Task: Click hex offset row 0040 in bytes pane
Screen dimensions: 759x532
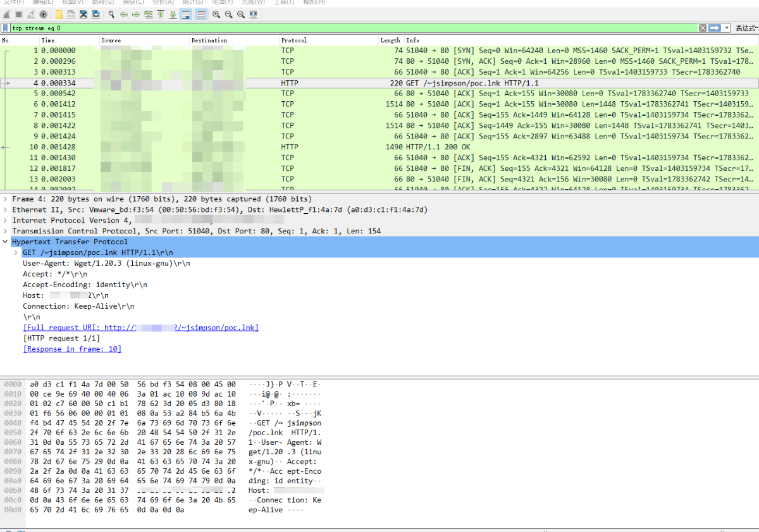Action: 12,423
